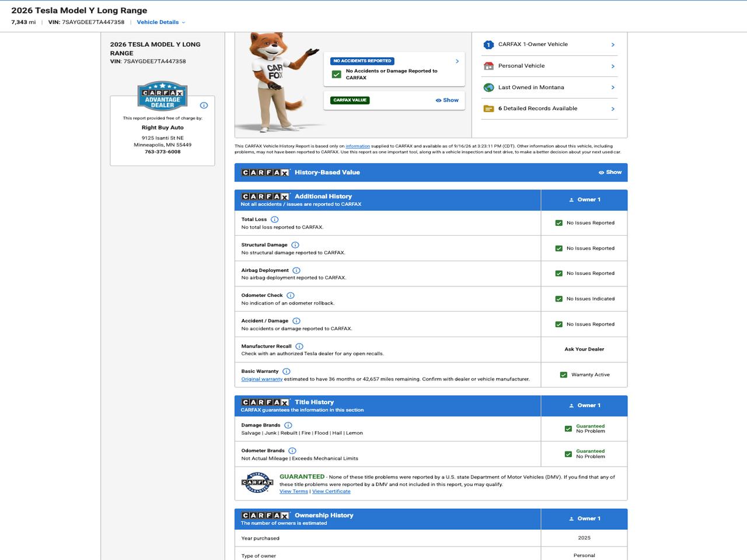The image size is (747, 560).
Task: Open Odometer Check info icon
Action: point(291,296)
